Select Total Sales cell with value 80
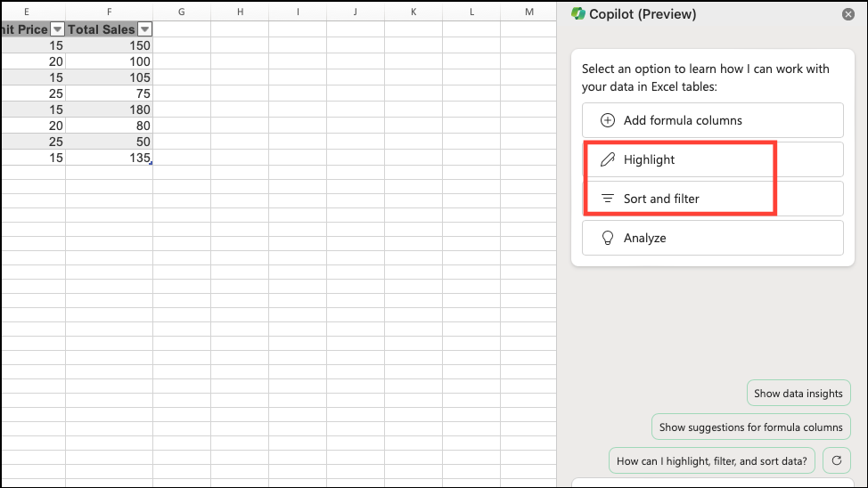Screen dimensions: 868x488 pos(109,126)
